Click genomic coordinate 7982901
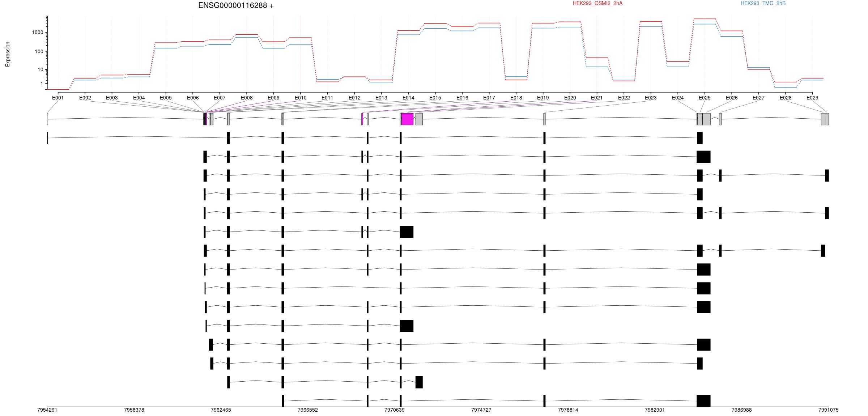 coord(655,410)
